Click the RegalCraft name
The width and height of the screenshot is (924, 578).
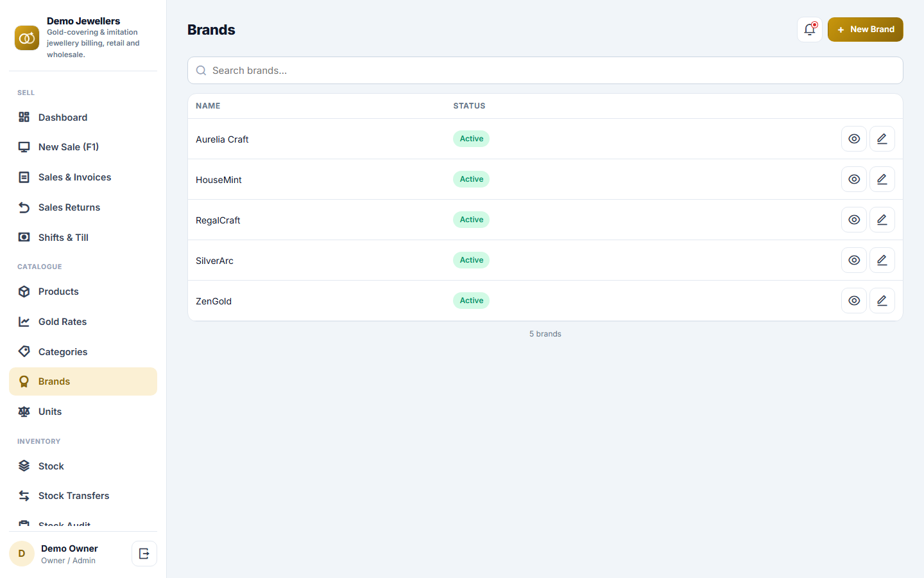[218, 220]
